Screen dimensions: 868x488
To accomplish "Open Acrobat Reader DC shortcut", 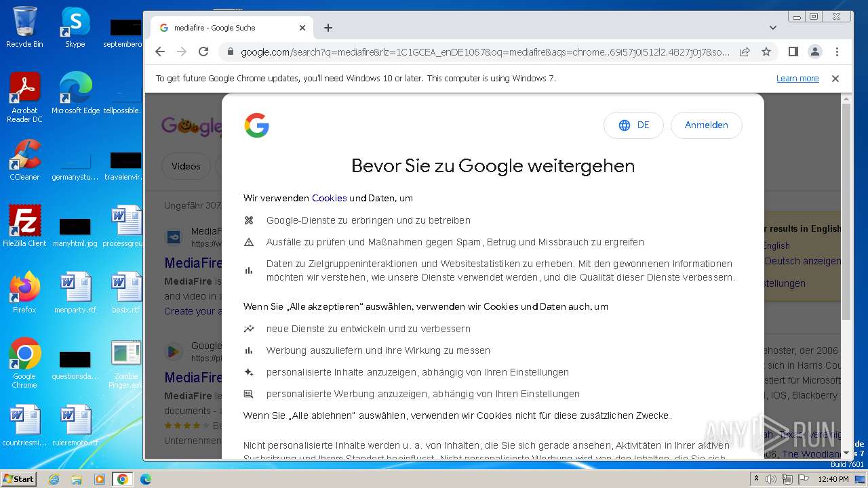I will 24,98.
